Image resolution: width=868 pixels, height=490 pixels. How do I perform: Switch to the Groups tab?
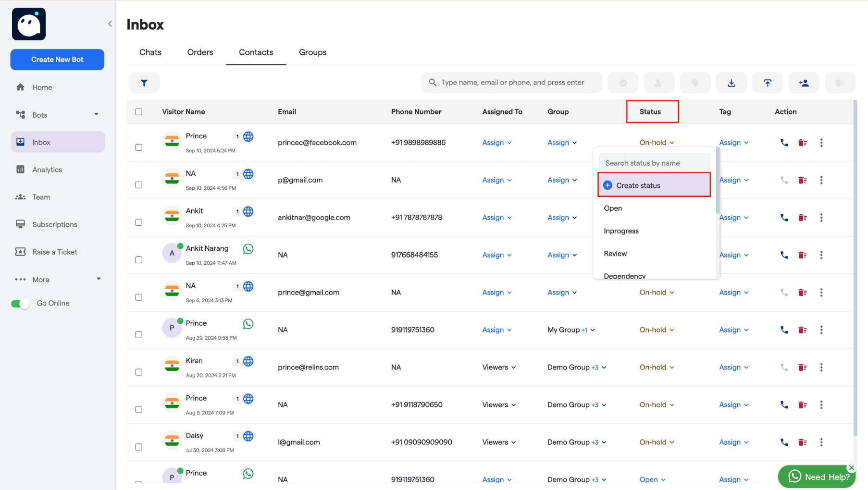313,52
